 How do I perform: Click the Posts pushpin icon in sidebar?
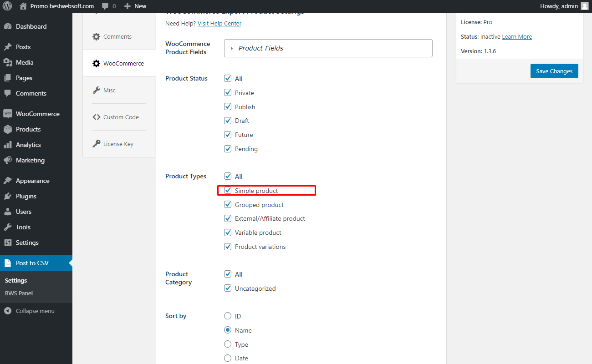(8, 47)
